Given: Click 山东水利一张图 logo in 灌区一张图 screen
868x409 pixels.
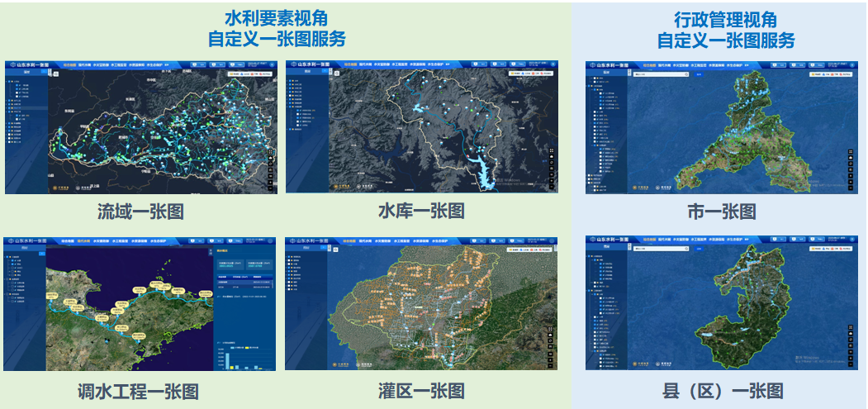Looking at the screenshot, I should point(309,241).
